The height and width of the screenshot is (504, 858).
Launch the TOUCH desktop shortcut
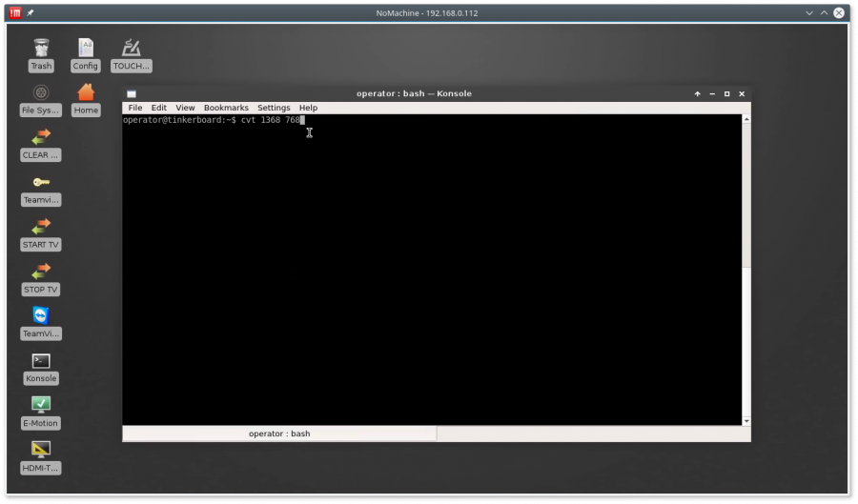(x=132, y=49)
